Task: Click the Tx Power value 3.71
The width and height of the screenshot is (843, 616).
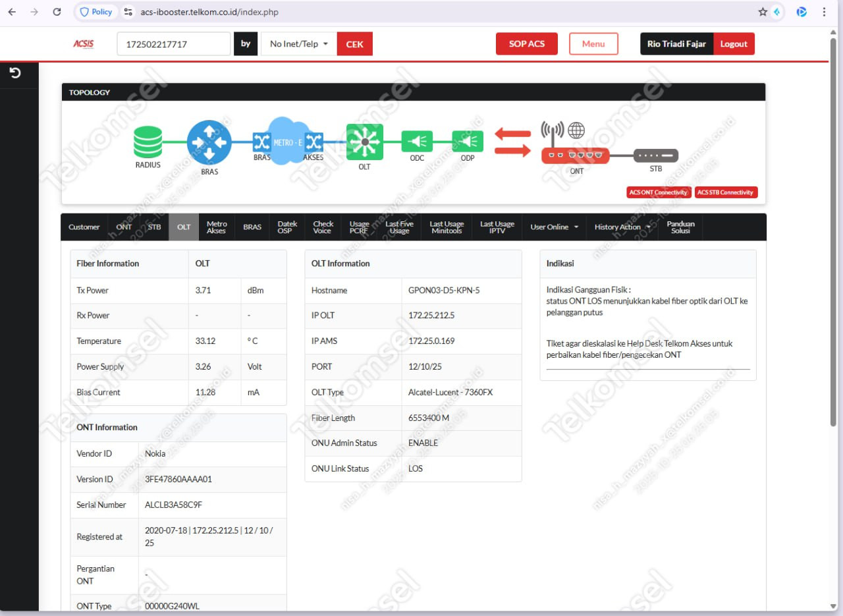Action: tap(203, 291)
